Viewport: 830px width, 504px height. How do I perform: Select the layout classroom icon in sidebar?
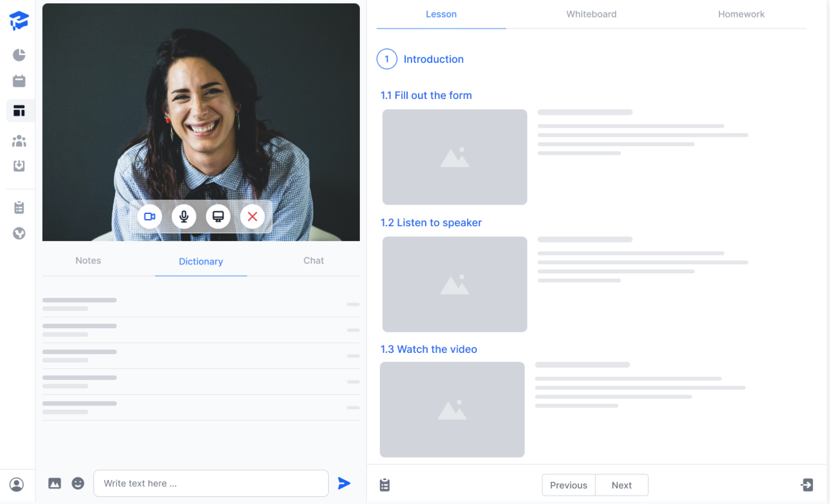pos(19,111)
